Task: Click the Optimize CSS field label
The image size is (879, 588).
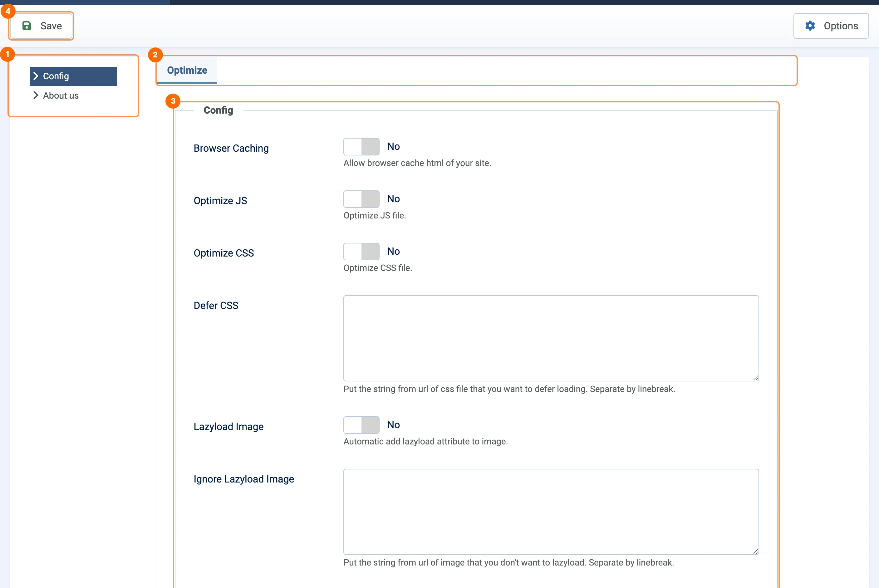Action: [223, 253]
